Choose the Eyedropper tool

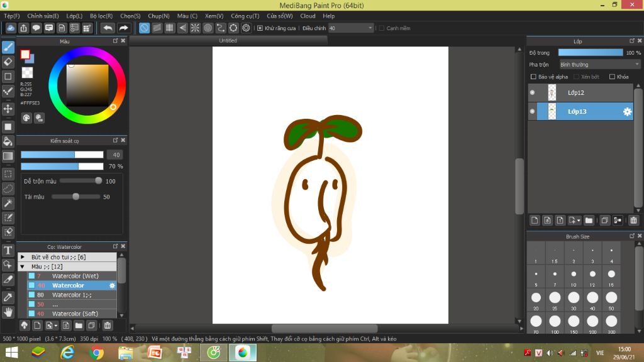8,297
